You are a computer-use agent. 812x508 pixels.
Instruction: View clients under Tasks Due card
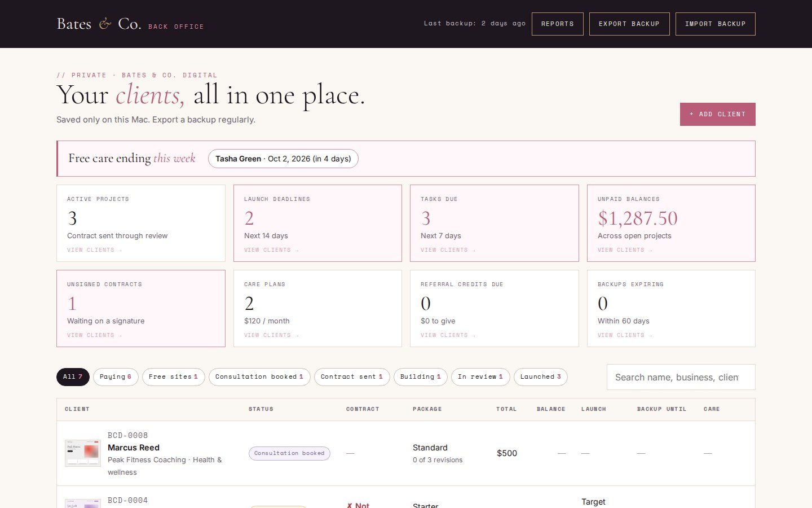[x=448, y=250]
